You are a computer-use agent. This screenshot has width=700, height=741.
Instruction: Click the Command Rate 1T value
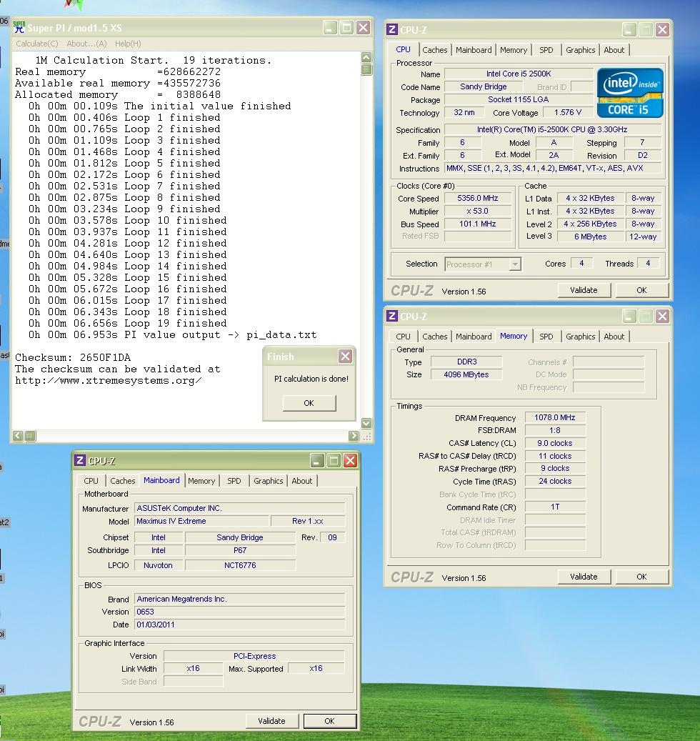(x=555, y=507)
